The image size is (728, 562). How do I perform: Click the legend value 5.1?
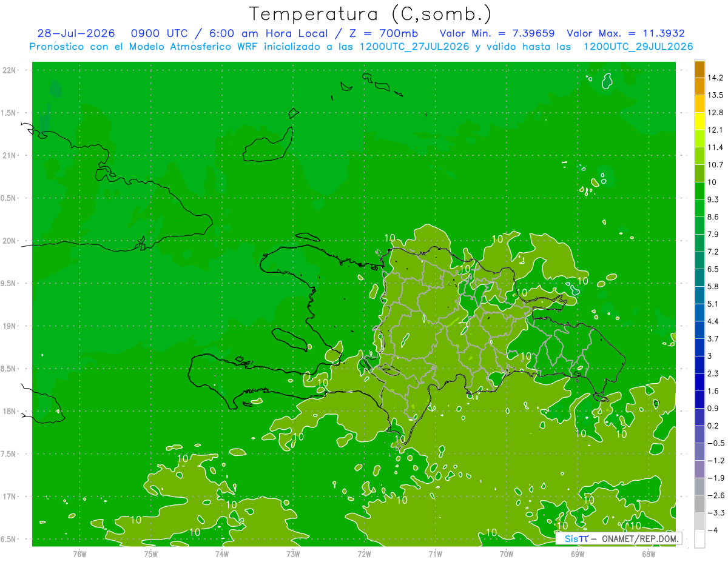pyautogui.click(x=713, y=304)
